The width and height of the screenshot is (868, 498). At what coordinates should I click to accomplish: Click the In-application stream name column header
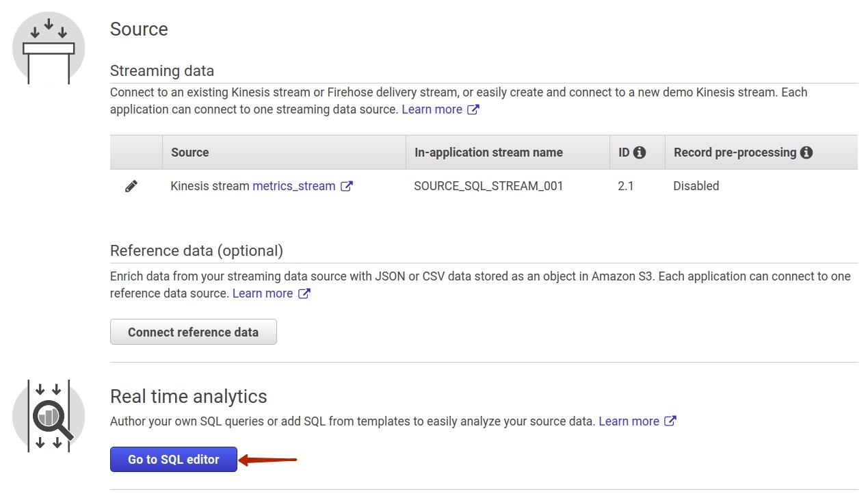488,153
